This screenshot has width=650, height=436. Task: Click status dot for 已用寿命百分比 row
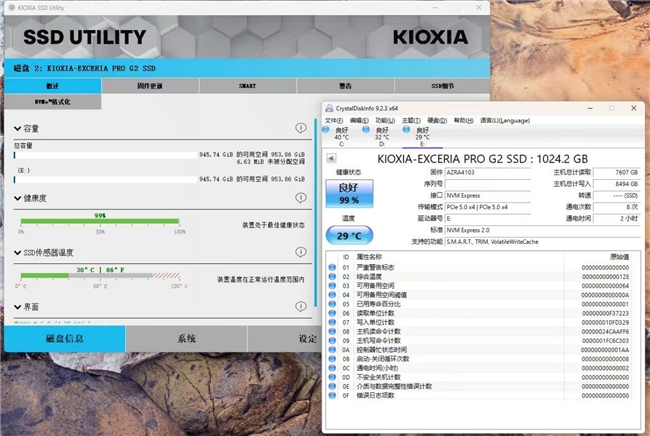click(x=332, y=304)
